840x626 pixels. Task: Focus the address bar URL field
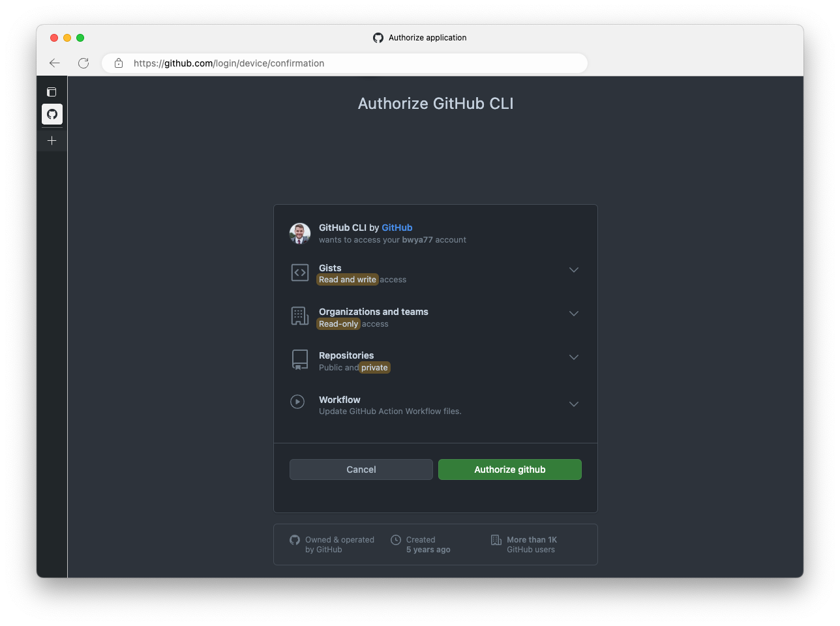click(345, 63)
